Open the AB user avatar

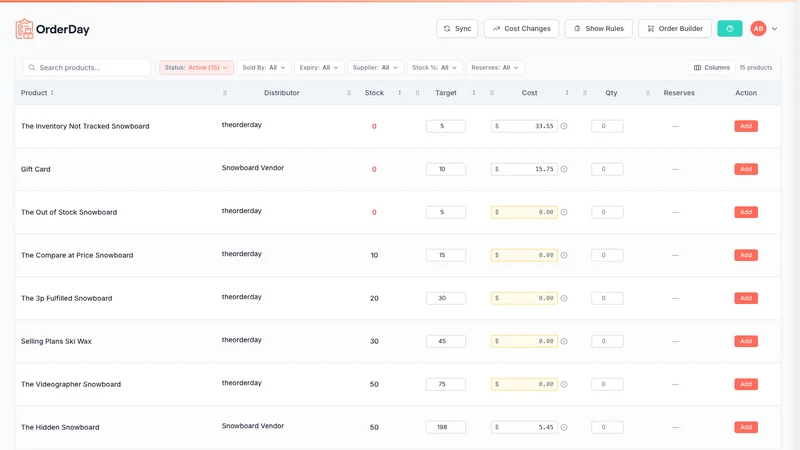[758, 29]
